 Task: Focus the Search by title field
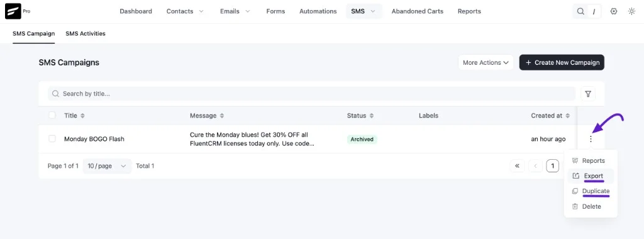coord(311,94)
